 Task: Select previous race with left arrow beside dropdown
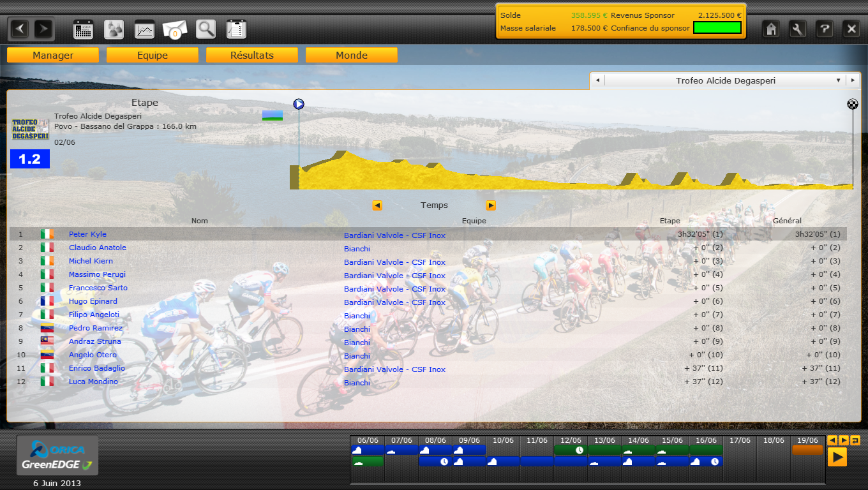click(x=597, y=80)
